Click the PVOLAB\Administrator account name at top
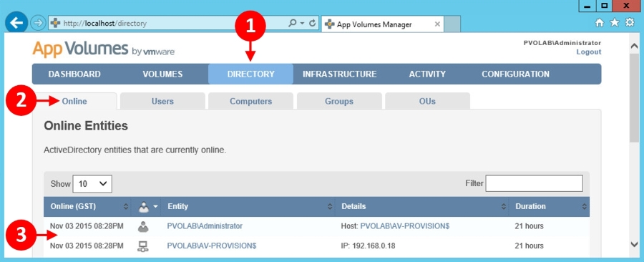Viewport: 644px width, 262px height. click(x=562, y=43)
